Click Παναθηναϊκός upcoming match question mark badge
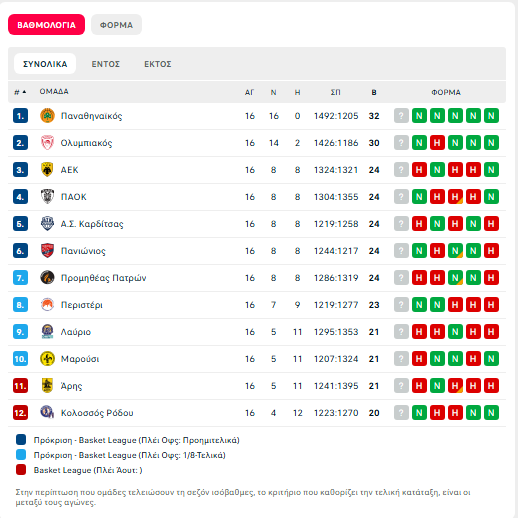 pos(401,116)
